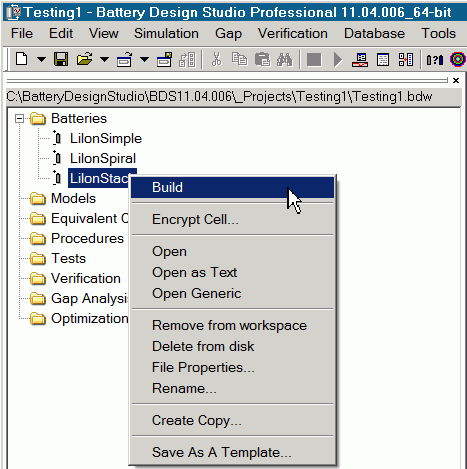Choose Rename... from context menu
467x469 pixels.
coord(232,388)
